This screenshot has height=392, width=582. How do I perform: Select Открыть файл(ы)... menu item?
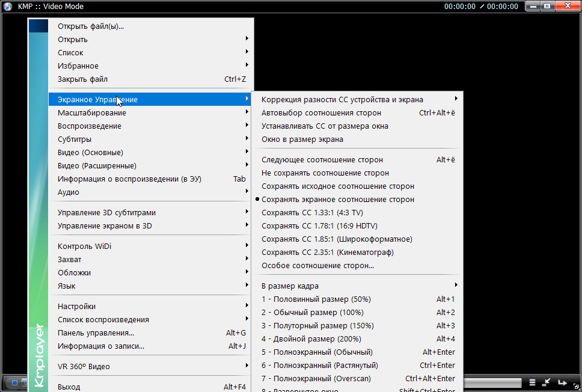tap(90, 26)
